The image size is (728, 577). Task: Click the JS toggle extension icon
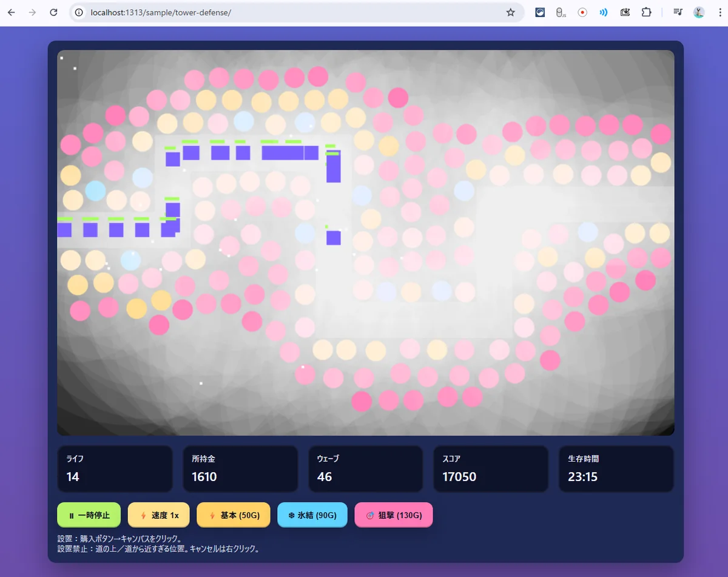pyautogui.click(x=561, y=12)
